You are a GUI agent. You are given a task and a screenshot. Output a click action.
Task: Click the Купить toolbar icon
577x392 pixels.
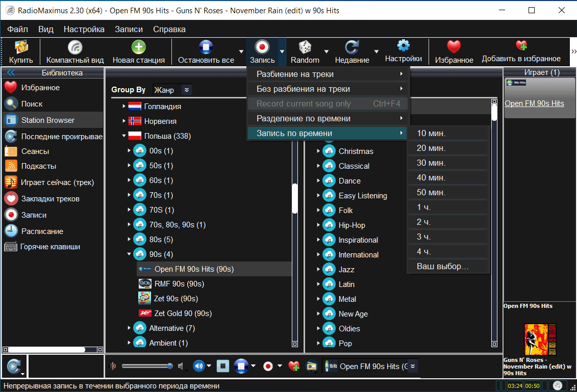pyautogui.click(x=21, y=52)
